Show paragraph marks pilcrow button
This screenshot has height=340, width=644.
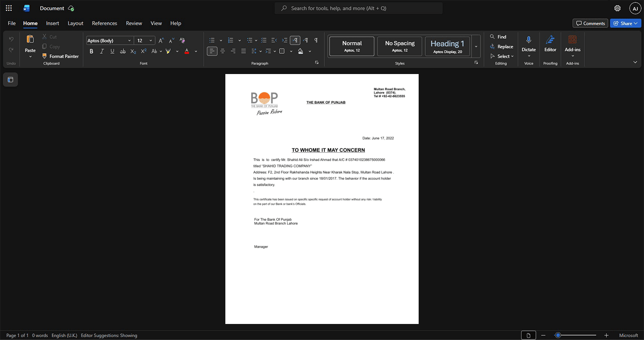pyautogui.click(x=316, y=41)
